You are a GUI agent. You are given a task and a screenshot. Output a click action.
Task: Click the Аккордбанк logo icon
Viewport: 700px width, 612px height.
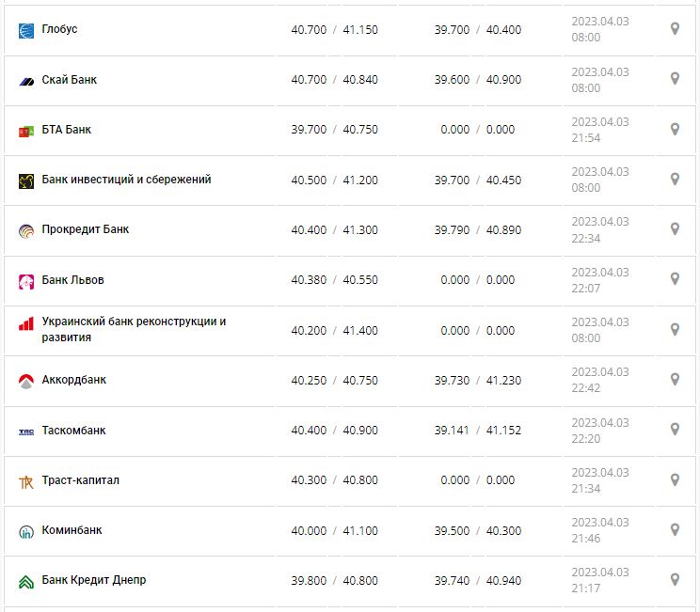click(26, 381)
